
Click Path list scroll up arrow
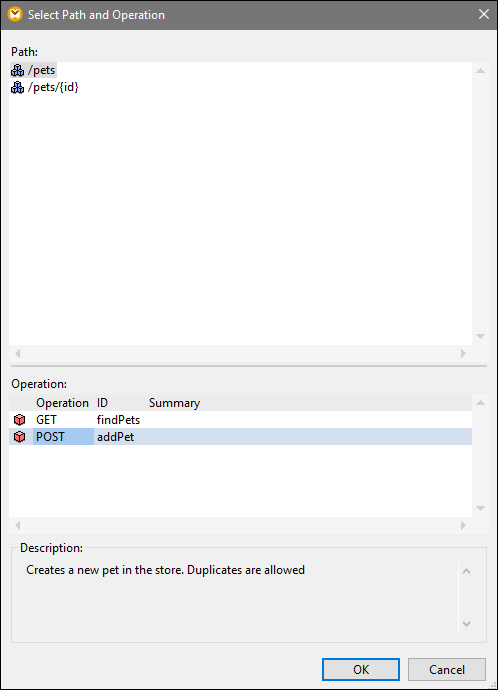click(480, 71)
